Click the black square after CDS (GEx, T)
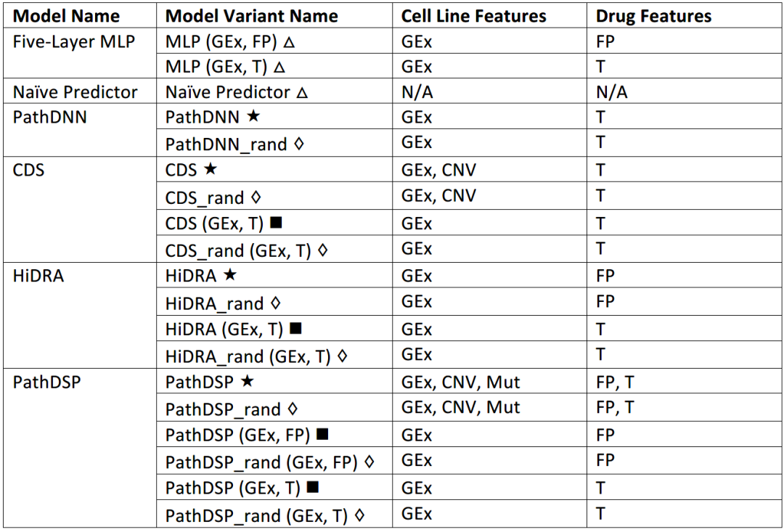 coord(276,223)
